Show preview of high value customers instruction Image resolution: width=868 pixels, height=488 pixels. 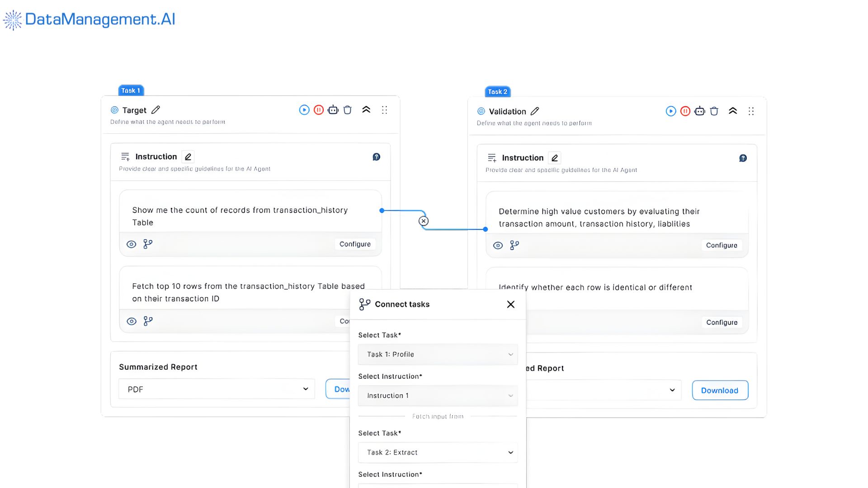(x=498, y=245)
